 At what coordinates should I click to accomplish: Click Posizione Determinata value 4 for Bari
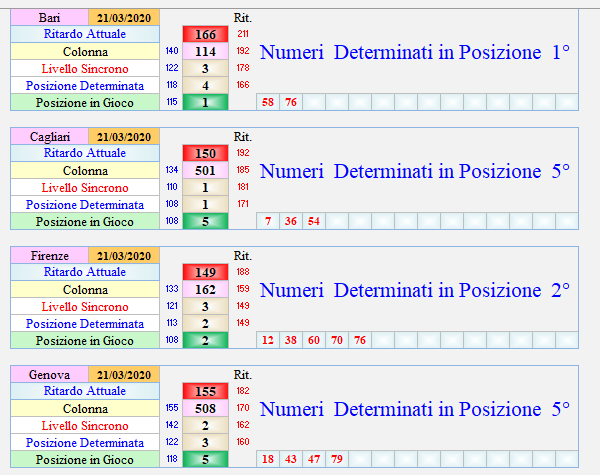205,85
